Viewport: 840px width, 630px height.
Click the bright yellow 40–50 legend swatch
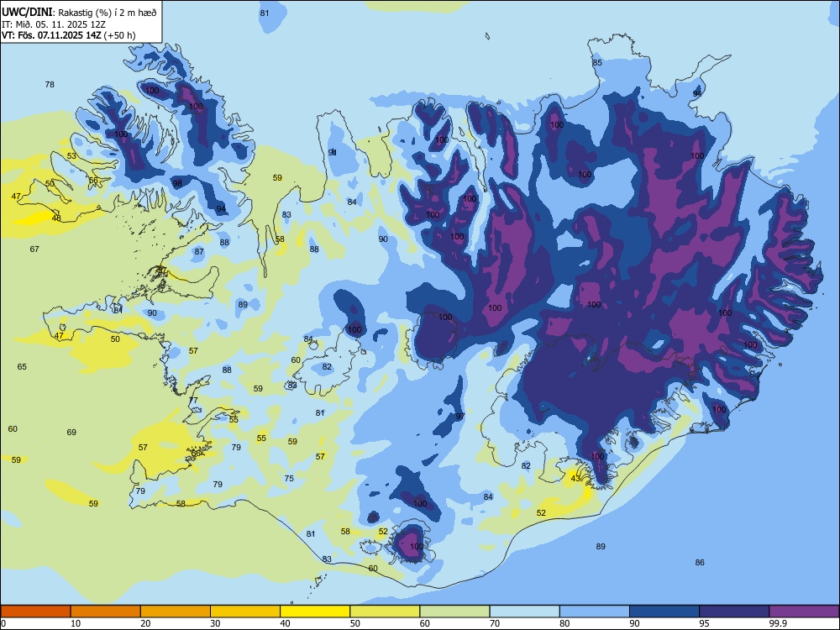[x=315, y=612]
